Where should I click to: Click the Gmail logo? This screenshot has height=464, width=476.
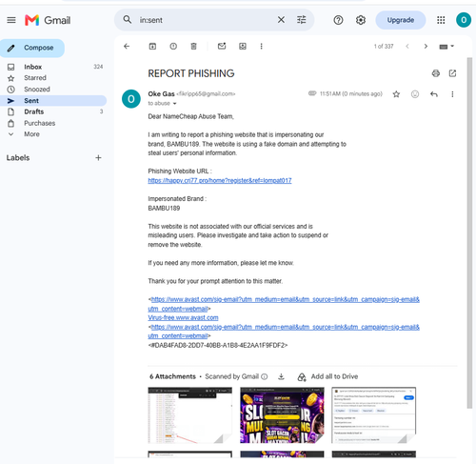(48, 20)
